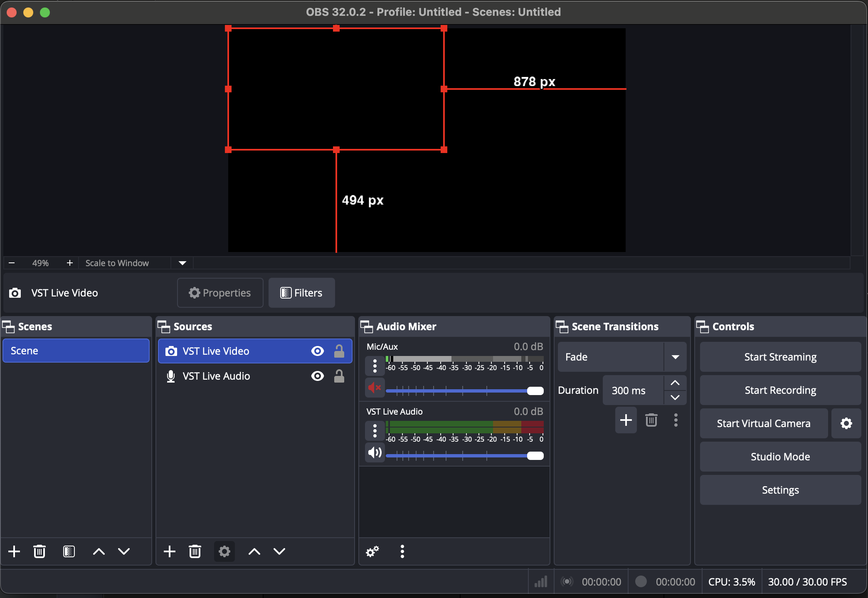Open Mic/Aux three-dot options menu
Viewport: 868px width, 598px height.
(x=375, y=366)
